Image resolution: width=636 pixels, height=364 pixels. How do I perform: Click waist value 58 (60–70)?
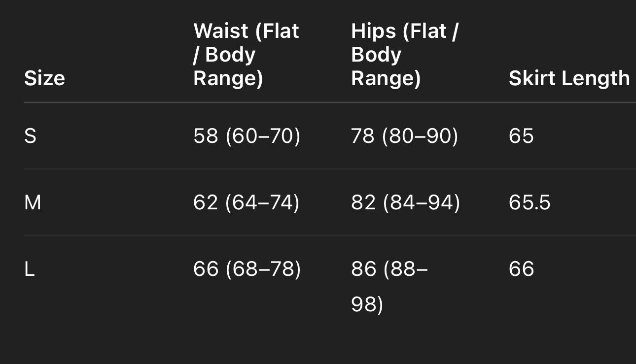[247, 136]
